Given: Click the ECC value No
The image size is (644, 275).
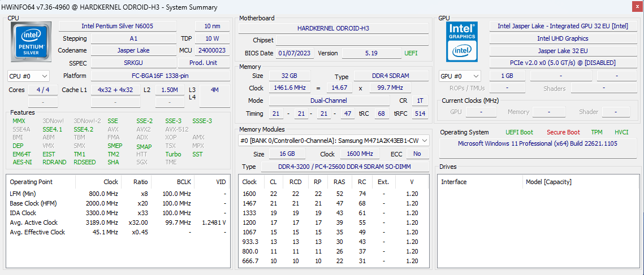Looking at the screenshot, I should pyautogui.click(x=418, y=154).
